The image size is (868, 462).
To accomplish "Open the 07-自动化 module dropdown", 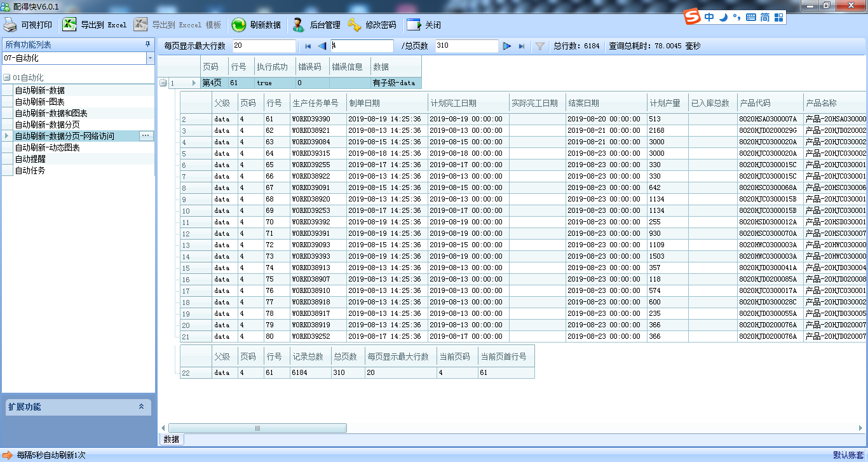I will [x=151, y=58].
